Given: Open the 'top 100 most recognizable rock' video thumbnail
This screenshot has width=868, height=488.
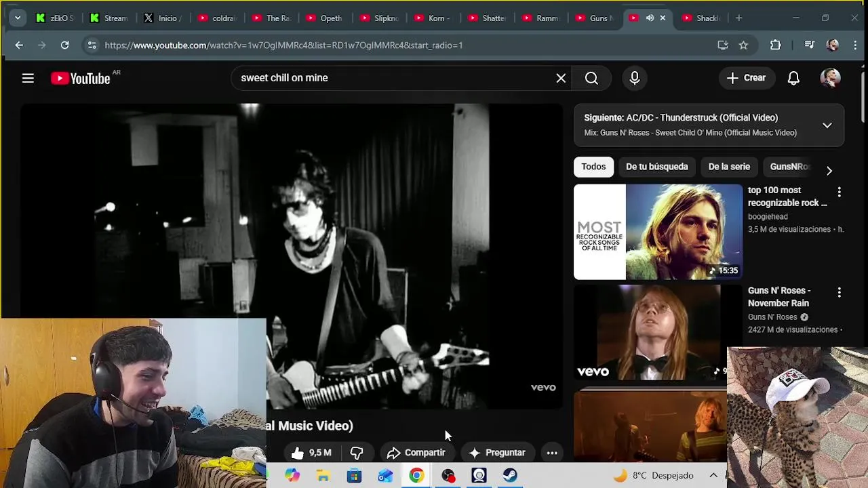Looking at the screenshot, I should (x=658, y=232).
